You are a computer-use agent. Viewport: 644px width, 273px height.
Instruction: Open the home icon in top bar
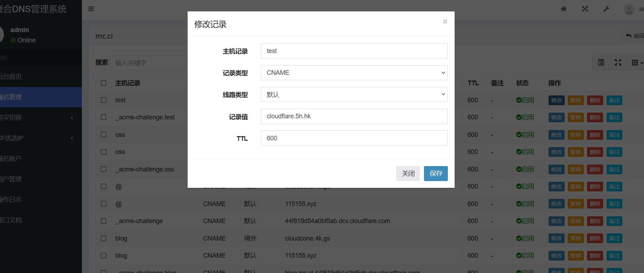[564, 9]
